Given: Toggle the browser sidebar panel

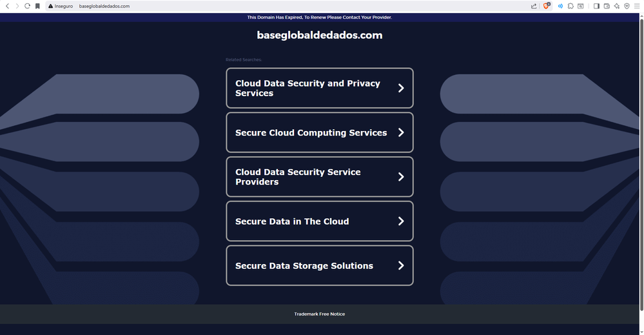Looking at the screenshot, I should pyautogui.click(x=596, y=6).
